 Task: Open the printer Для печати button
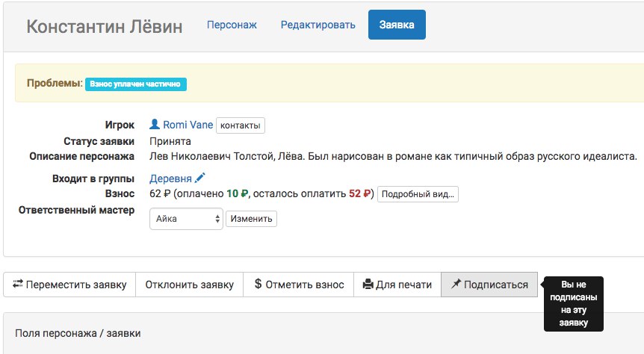[x=397, y=285]
